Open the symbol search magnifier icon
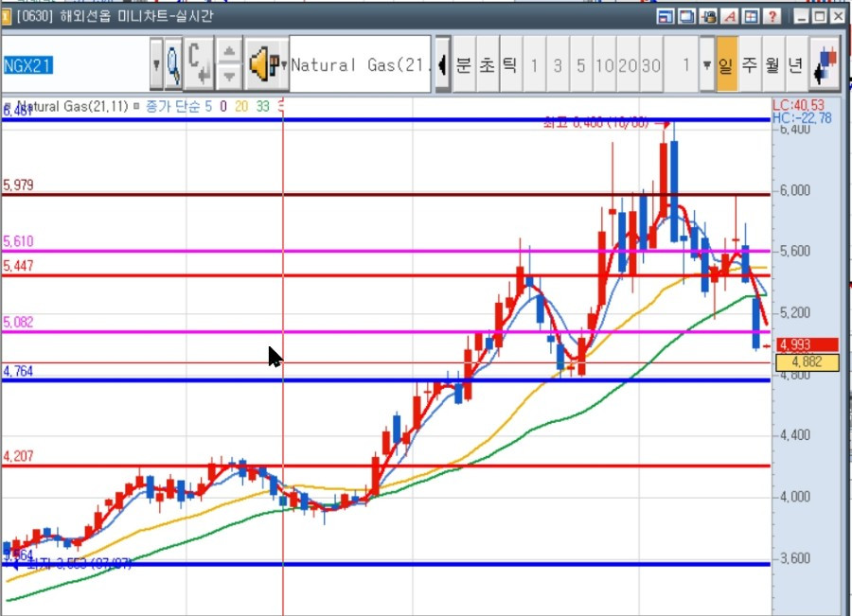 [173, 64]
